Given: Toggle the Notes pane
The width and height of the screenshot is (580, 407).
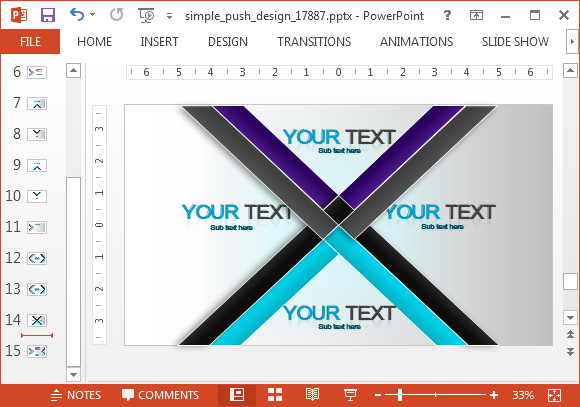Looking at the screenshot, I should [75, 395].
